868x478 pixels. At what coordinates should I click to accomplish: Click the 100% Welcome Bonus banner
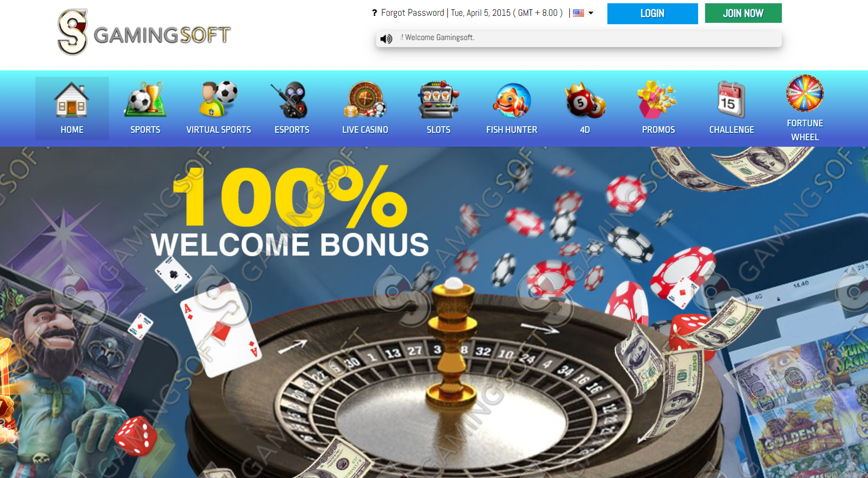click(x=434, y=312)
